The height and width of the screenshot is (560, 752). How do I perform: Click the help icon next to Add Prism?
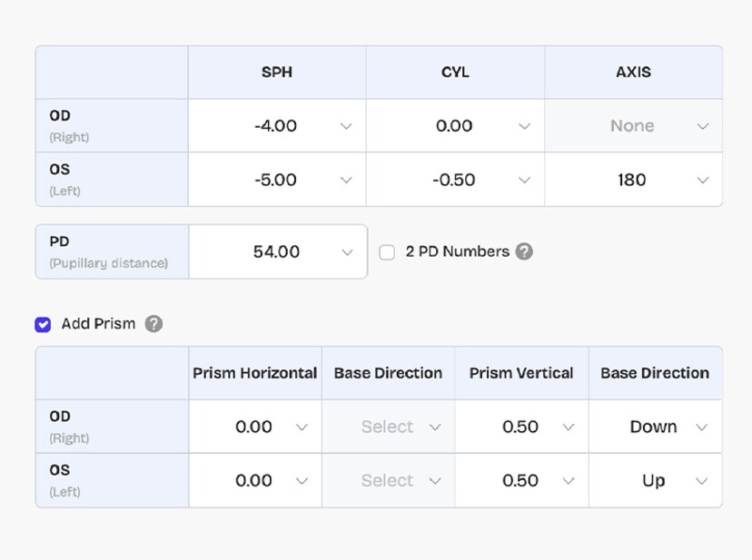(153, 324)
